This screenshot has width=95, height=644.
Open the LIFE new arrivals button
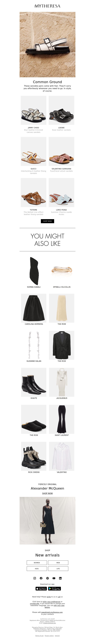pyautogui.click(x=58, y=569)
